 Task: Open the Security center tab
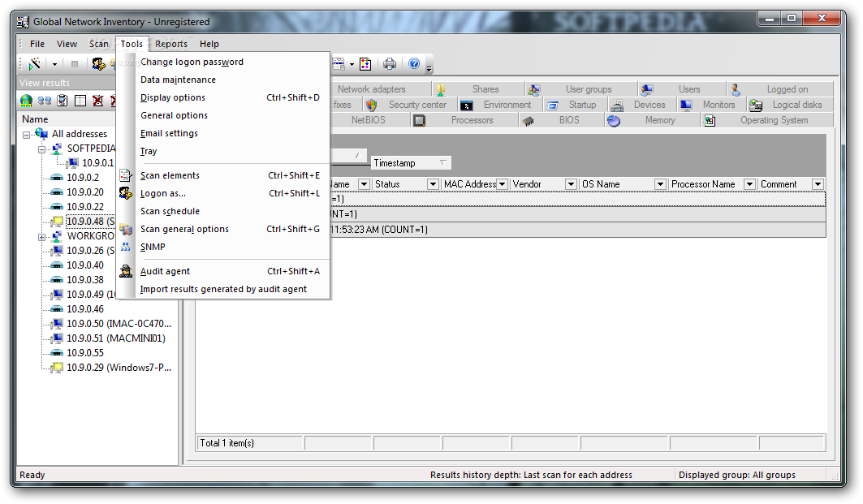click(x=409, y=105)
